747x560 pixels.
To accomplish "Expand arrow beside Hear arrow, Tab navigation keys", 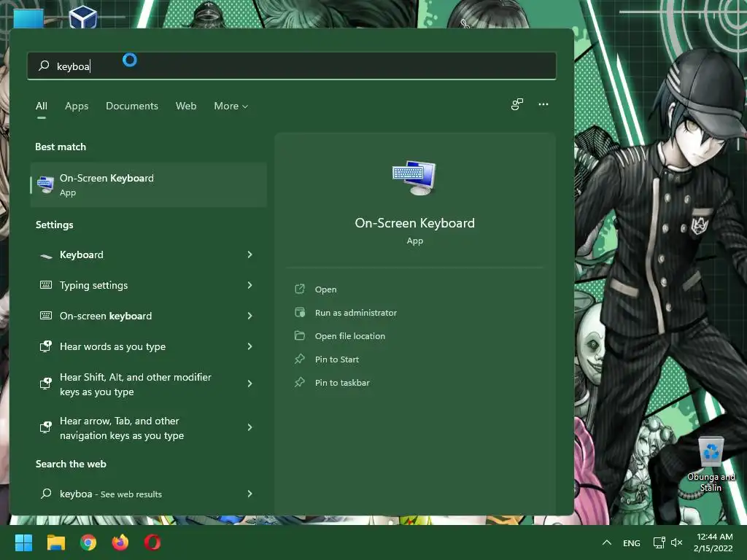I will 249,427.
